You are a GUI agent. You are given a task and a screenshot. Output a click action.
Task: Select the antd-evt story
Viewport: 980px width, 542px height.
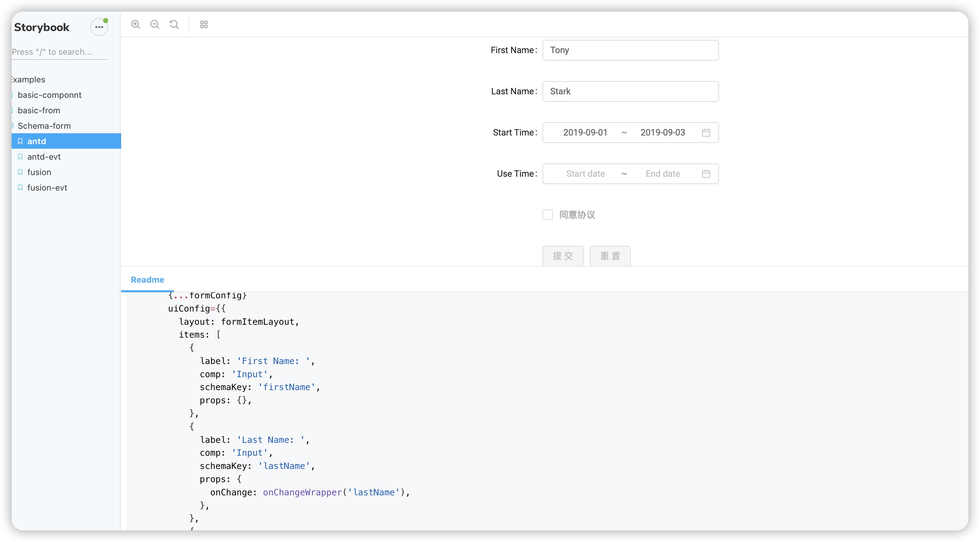44,157
